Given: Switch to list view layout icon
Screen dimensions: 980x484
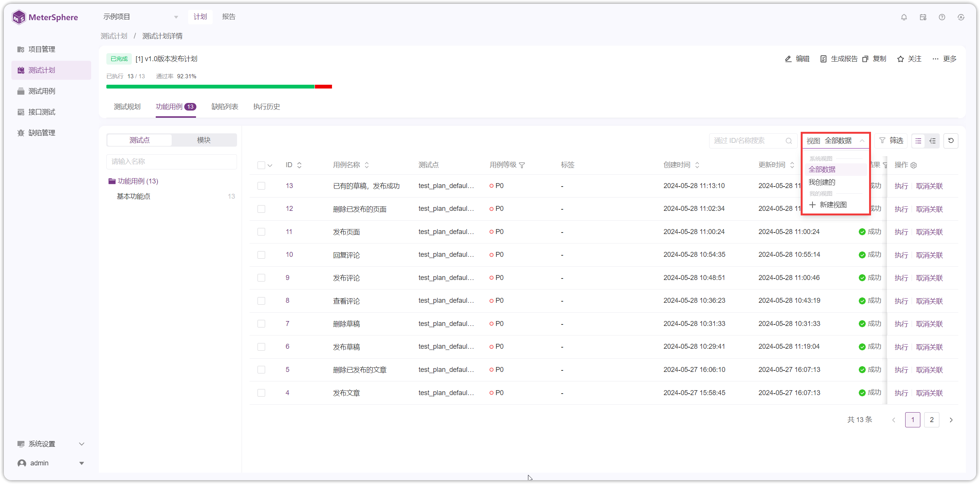Looking at the screenshot, I should [918, 141].
